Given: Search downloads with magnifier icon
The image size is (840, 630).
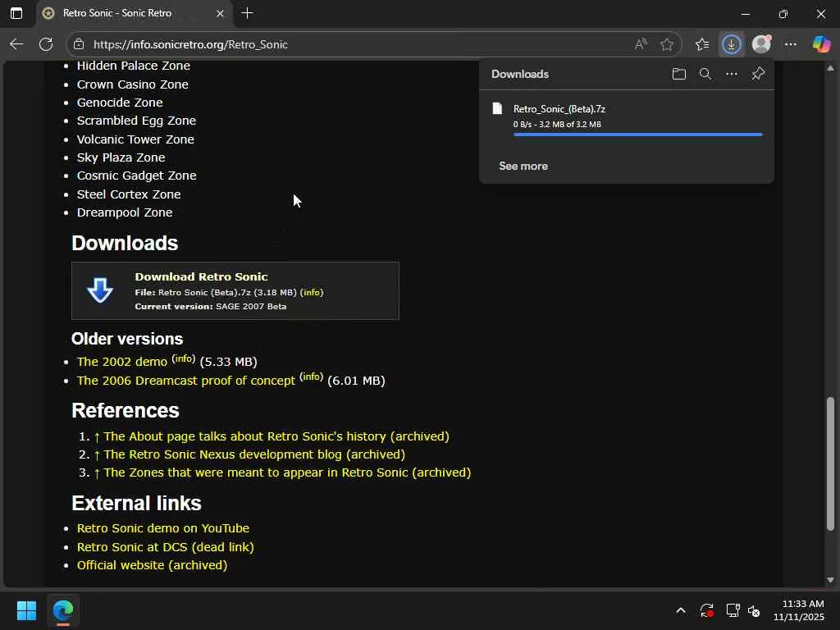Looking at the screenshot, I should click(705, 74).
